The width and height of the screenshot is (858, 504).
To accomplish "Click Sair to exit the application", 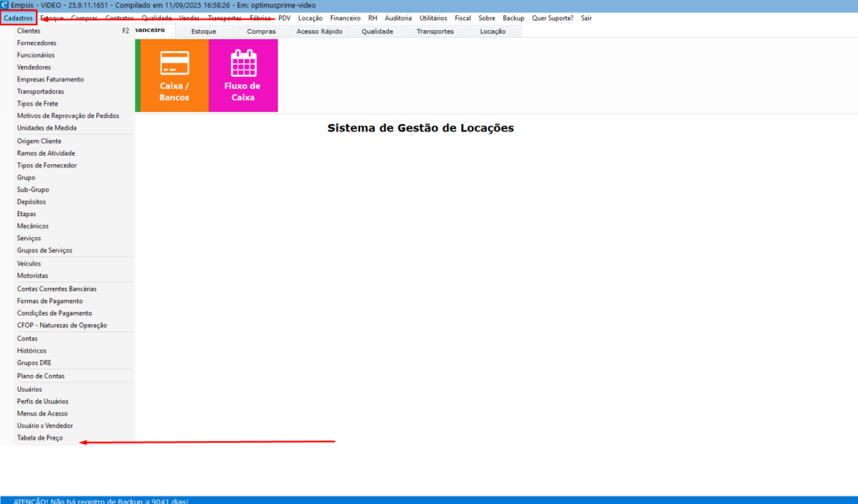I will coord(587,18).
